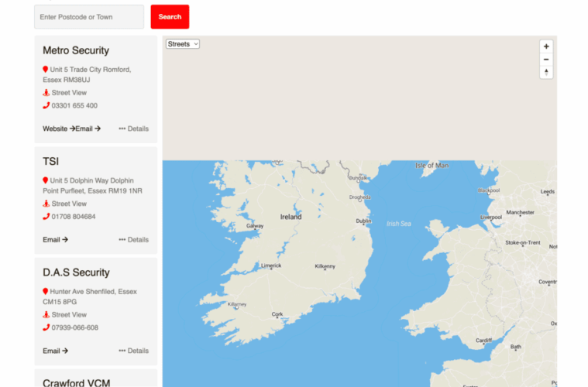Open Metro Security Website link
The height and width of the screenshot is (387, 588).
(x=59, y=128)
